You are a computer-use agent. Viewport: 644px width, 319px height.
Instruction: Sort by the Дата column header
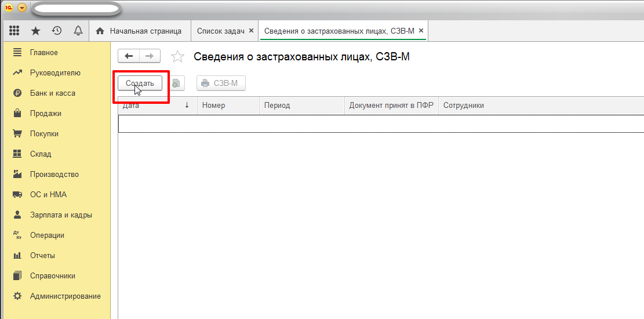click(x=157, y=106)
